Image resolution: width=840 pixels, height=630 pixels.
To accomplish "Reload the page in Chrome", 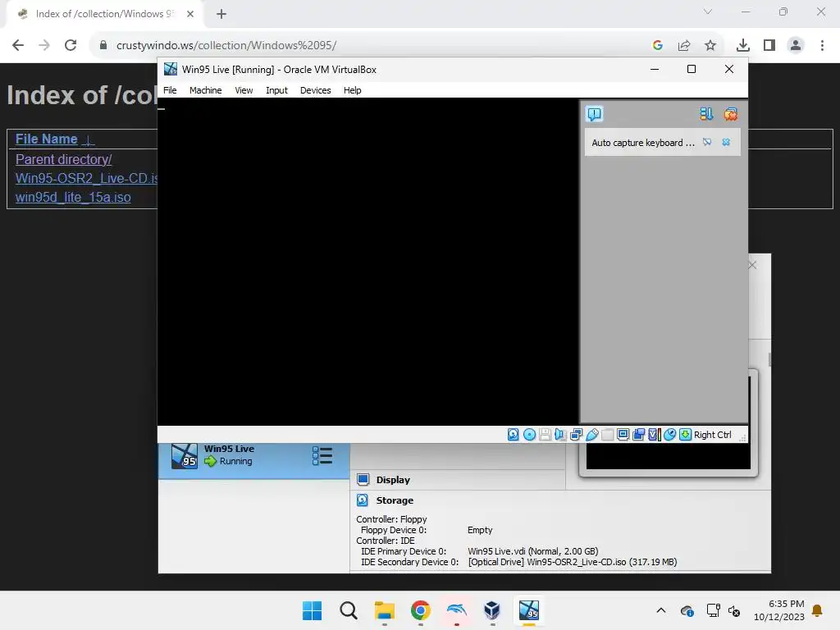I will click(x=71, y=45).
